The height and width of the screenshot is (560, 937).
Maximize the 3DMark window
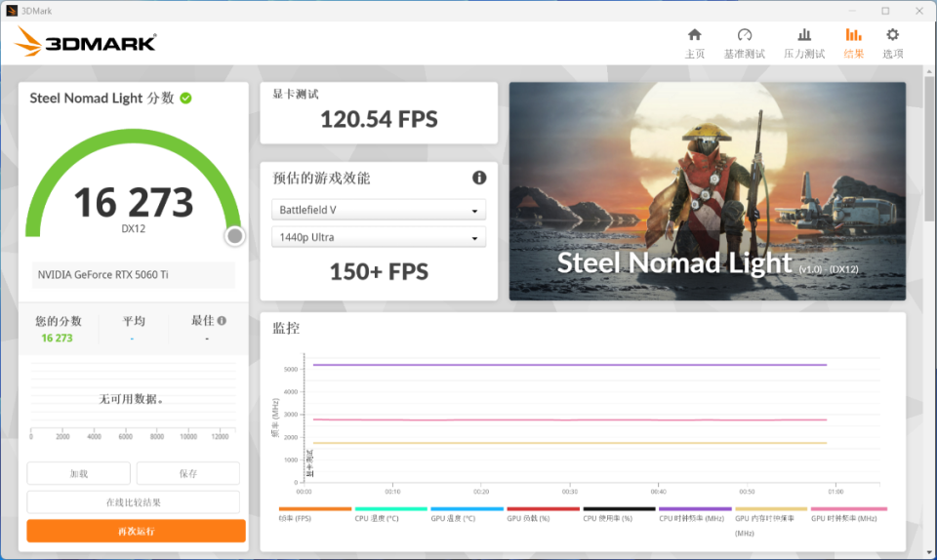(885, 11)
